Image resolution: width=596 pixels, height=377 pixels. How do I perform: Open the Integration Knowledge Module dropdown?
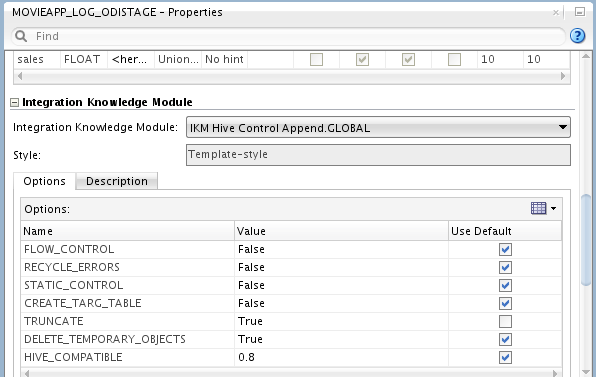click(378, 128)
